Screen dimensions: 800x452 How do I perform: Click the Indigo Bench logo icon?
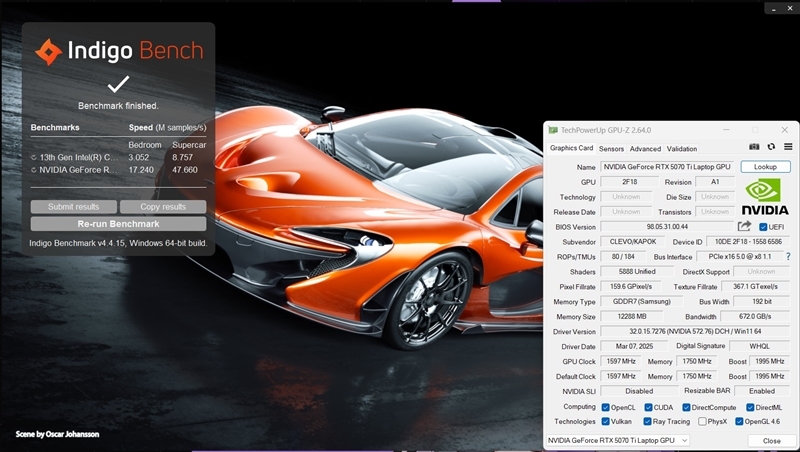(x=48, y=53)
